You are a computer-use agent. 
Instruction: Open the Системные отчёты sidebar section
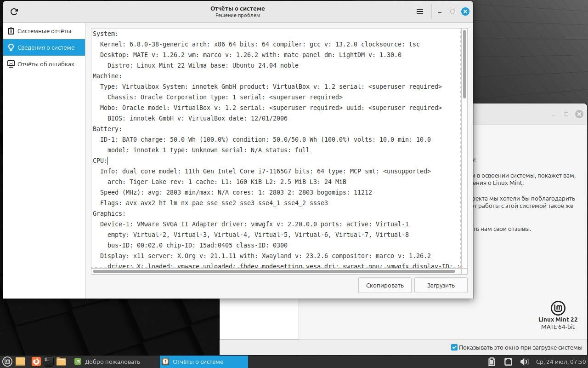(x=44, y=31)
